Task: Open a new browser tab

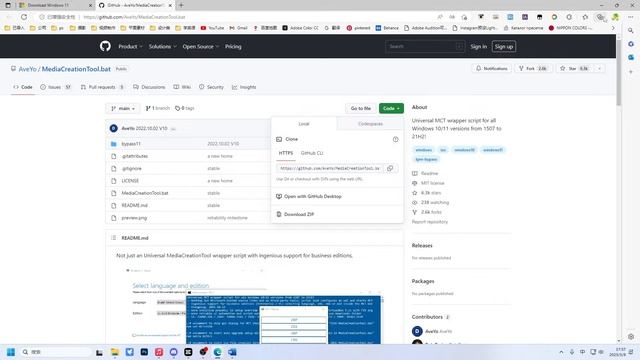Action: (x=181, y=5)
